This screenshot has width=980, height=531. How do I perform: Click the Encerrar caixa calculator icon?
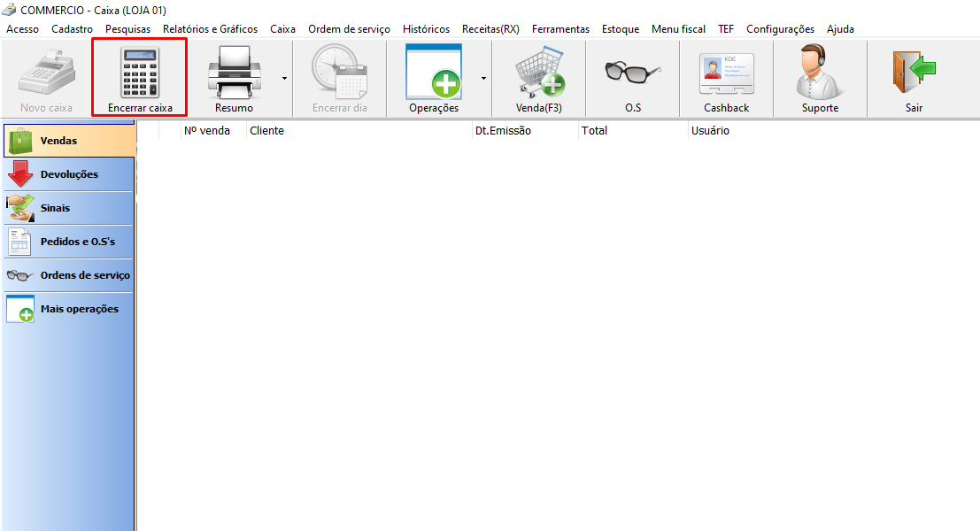tap(140, 72)
